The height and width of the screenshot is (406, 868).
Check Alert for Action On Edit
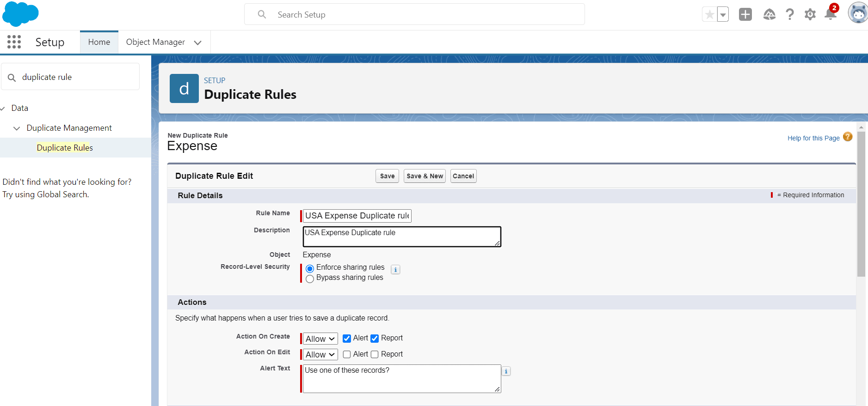pyautogui.click(x=347, y=354)
